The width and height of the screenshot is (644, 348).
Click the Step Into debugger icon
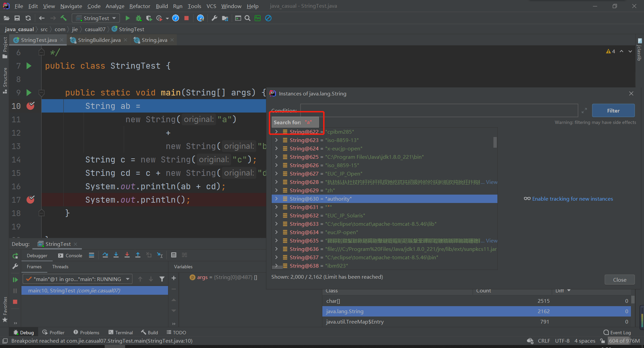pyautogui.click(x=116, y=255)
